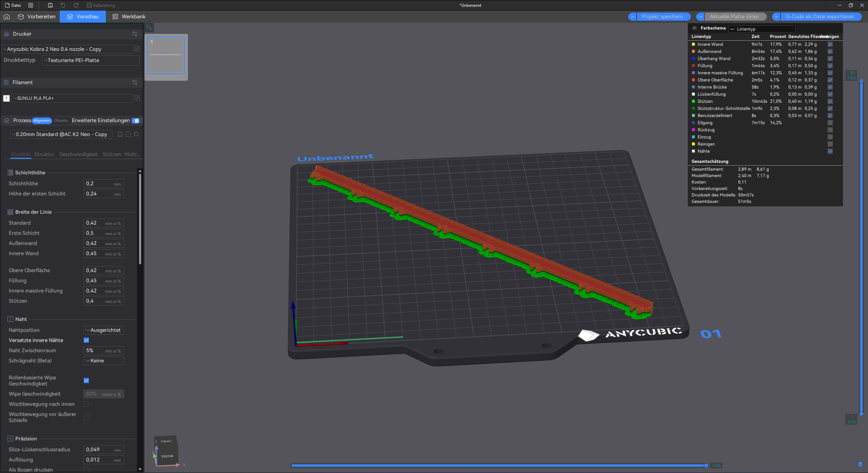Search process settings with magnifier icon
The width and height of the screenshot is (868, 473).
137,134
